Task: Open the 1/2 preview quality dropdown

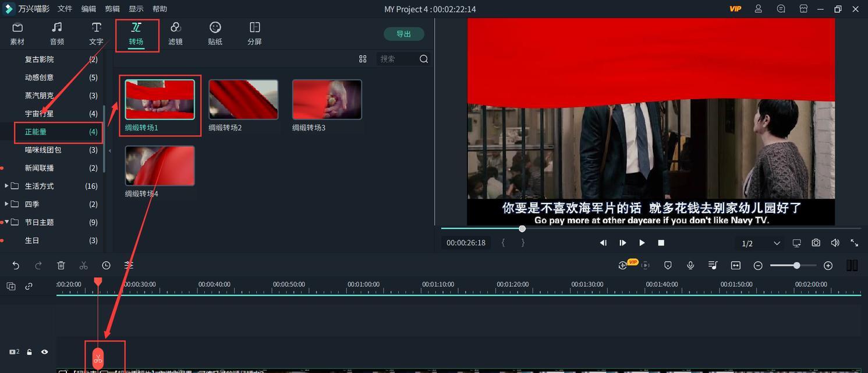Action: (x=760, y=243)
